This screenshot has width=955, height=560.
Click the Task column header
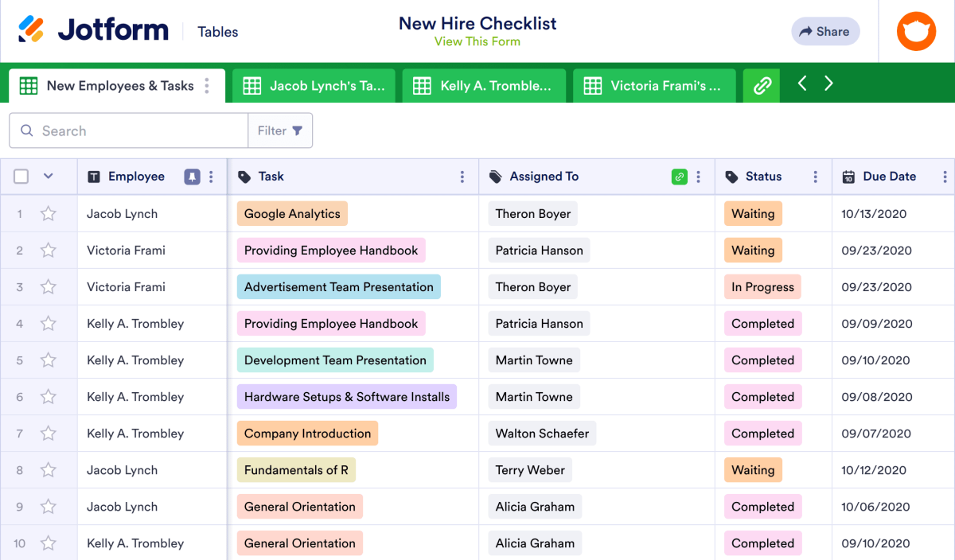271,177
